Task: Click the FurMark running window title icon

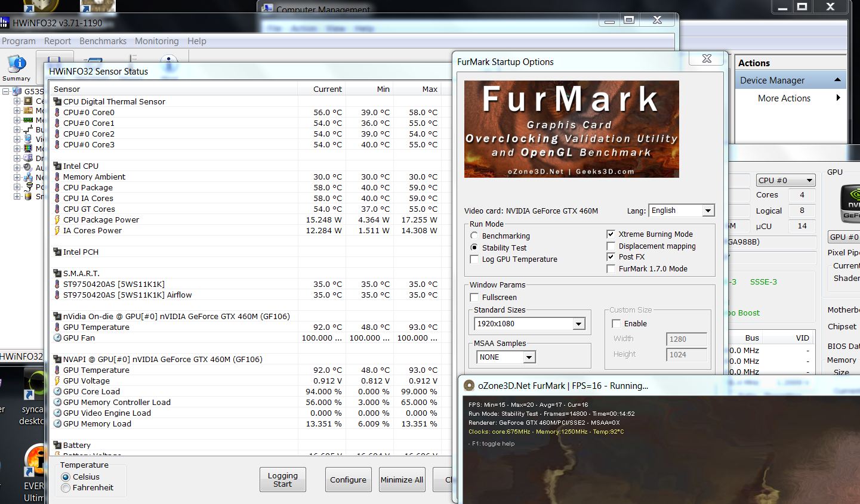Action: pyautogui.click(x=469, y=386)
